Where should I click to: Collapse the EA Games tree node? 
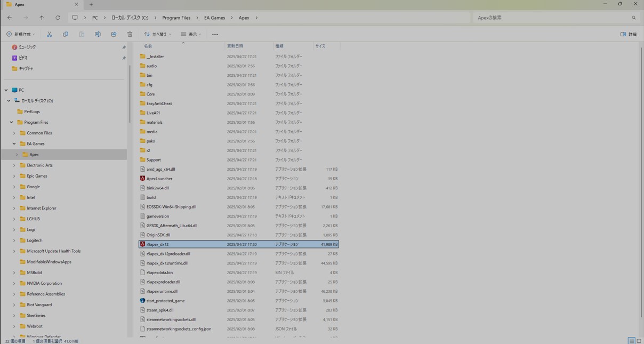(14, 143)
